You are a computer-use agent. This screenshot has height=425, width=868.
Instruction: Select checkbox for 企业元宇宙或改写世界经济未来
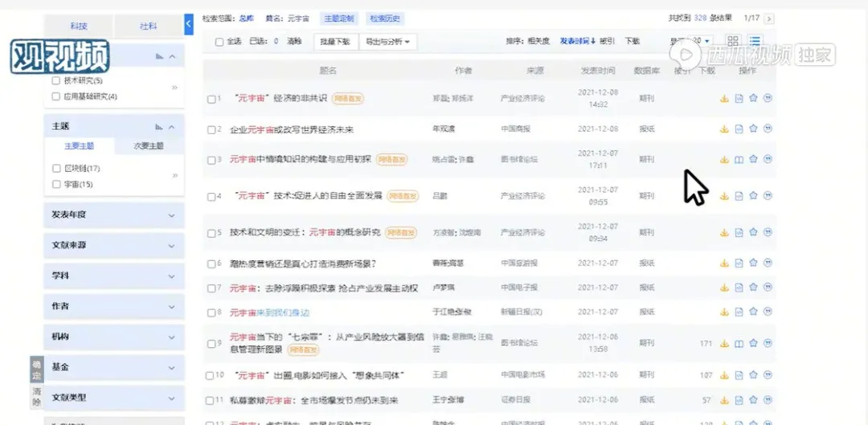pyautogui.click(x=211, y=130)
